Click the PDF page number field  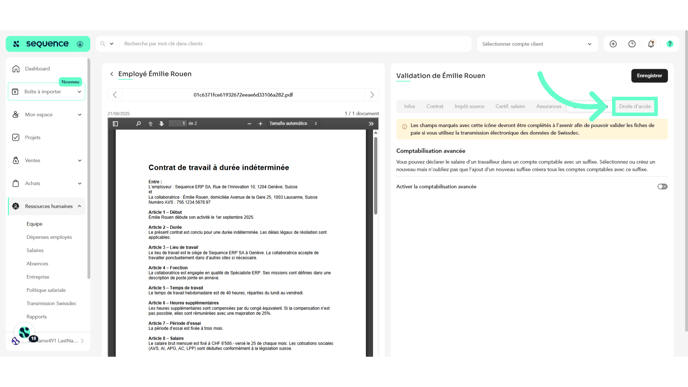click(x=178, y=124)
